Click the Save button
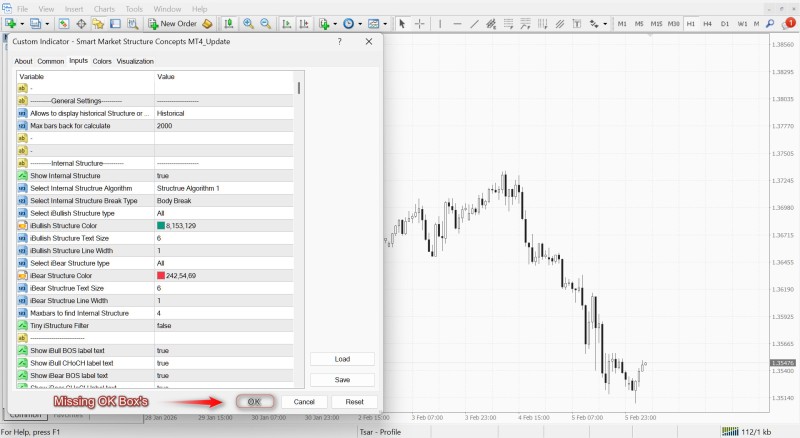800x438 pixels. point(342,380)
